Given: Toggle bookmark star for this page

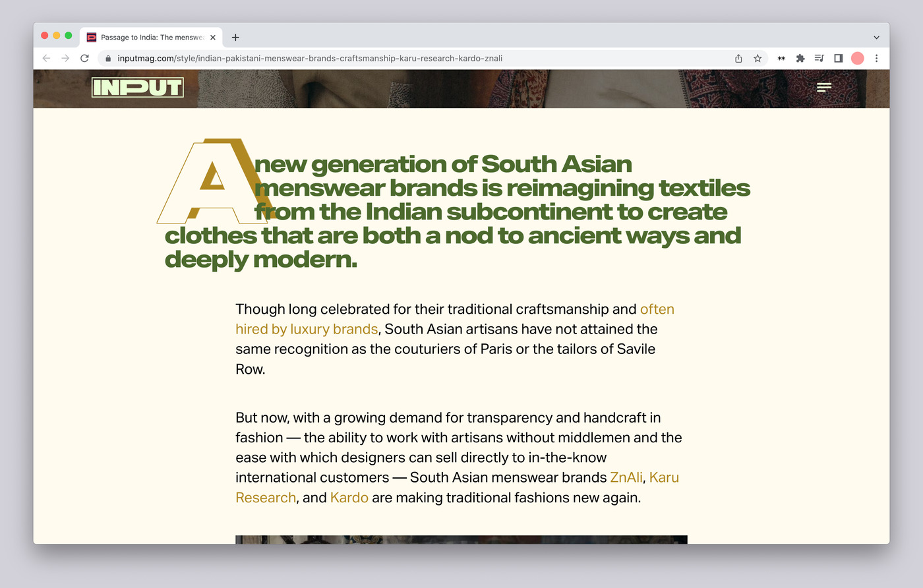Looking at the screenshot, I should 758,58.
